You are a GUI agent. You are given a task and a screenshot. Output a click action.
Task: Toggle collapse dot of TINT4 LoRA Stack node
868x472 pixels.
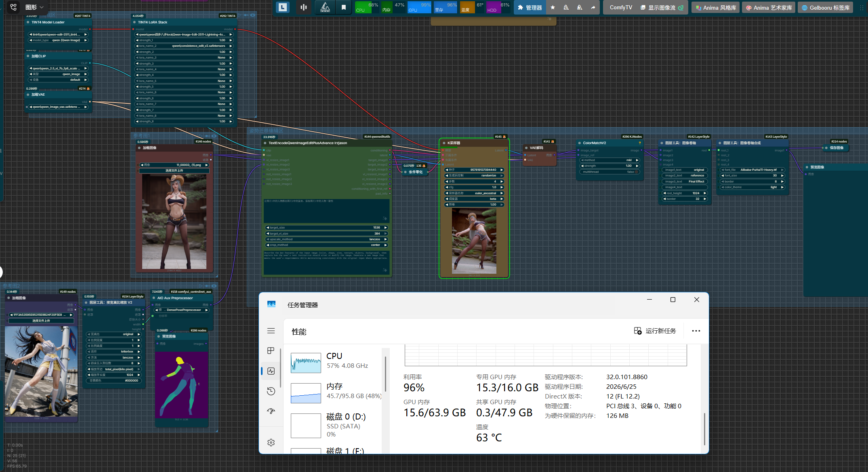click(135, 22)
